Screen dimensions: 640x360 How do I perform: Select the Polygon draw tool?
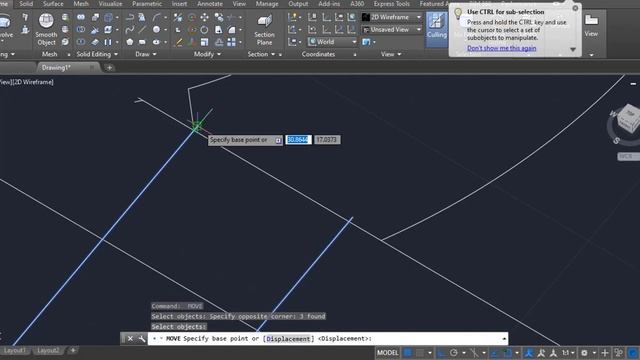tap(130, 42)
